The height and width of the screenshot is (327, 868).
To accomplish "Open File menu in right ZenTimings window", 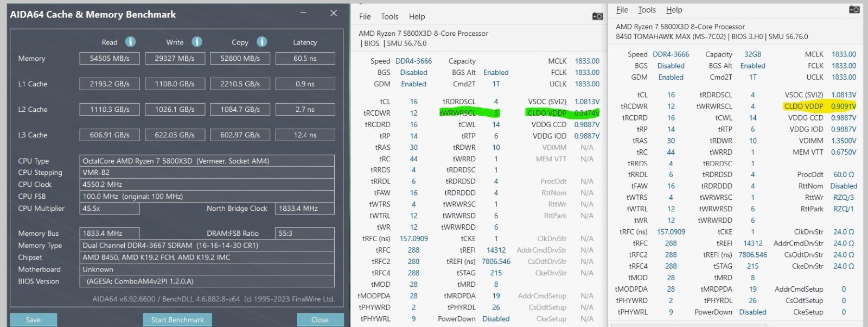I will pyautogui.click(x=622, y=10).
